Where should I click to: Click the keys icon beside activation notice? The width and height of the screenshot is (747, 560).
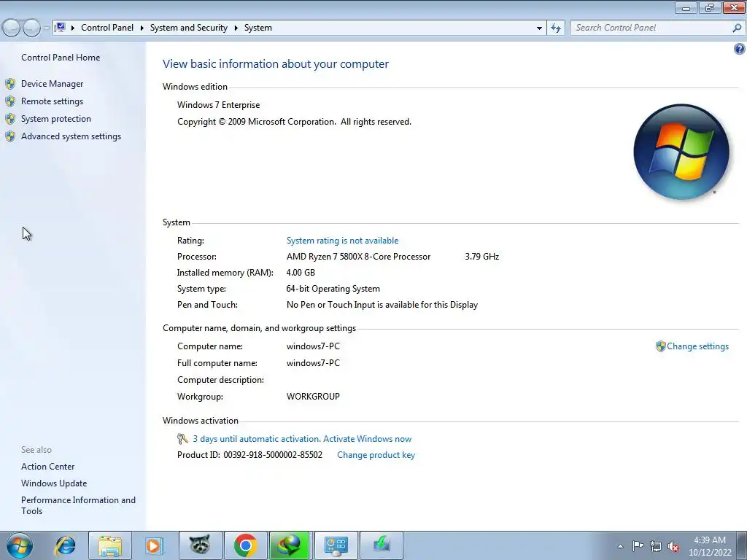[182, 438]
